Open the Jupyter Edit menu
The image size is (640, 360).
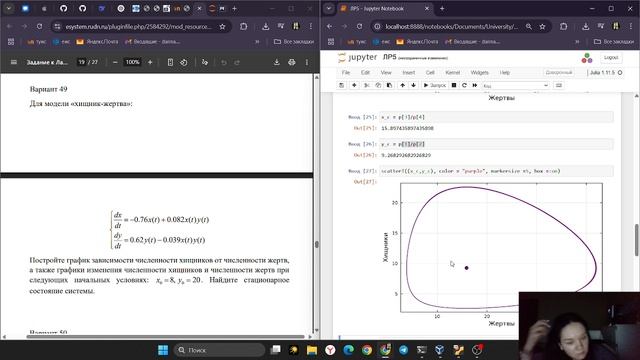[x=365, y=72]
